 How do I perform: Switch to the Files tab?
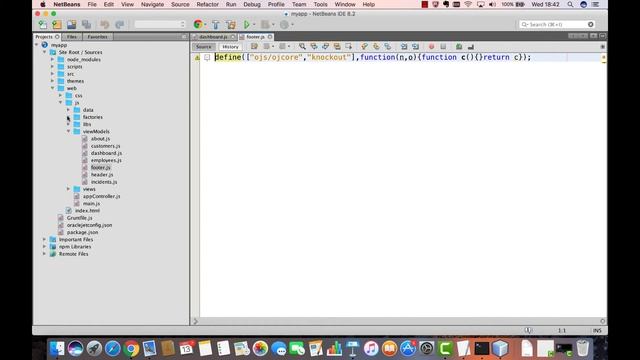[x=72, y=37]
